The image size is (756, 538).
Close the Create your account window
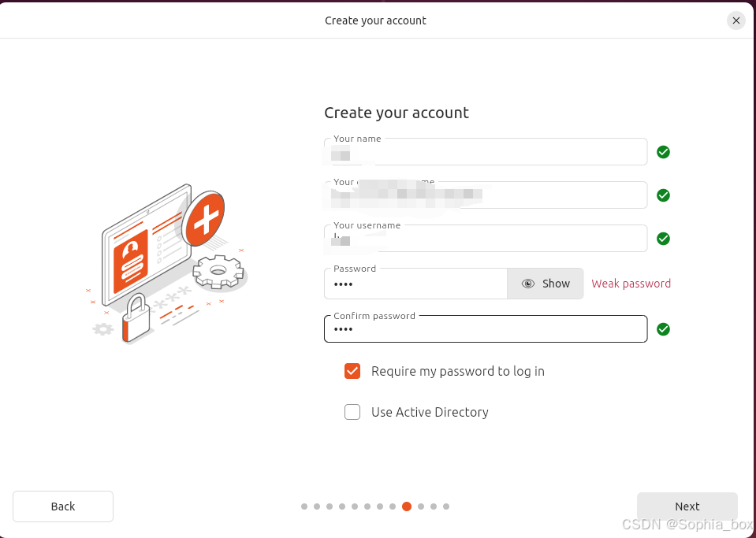pos(736,20)
